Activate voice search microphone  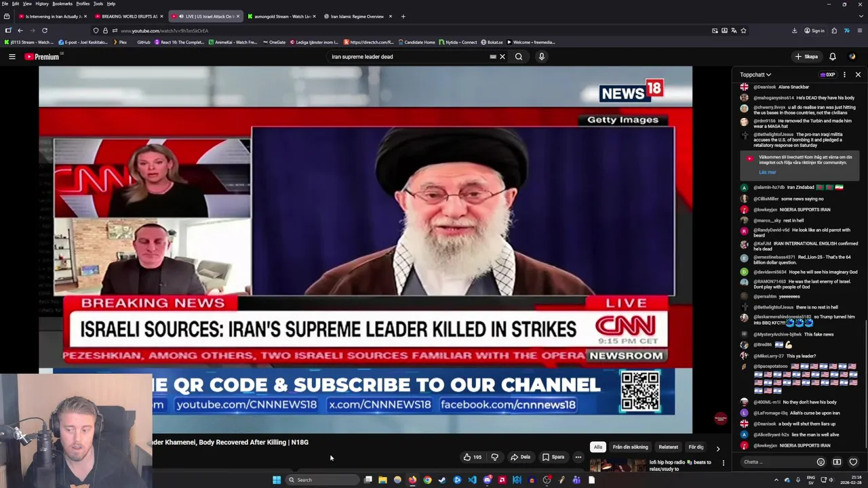click(x=541, y=57)
